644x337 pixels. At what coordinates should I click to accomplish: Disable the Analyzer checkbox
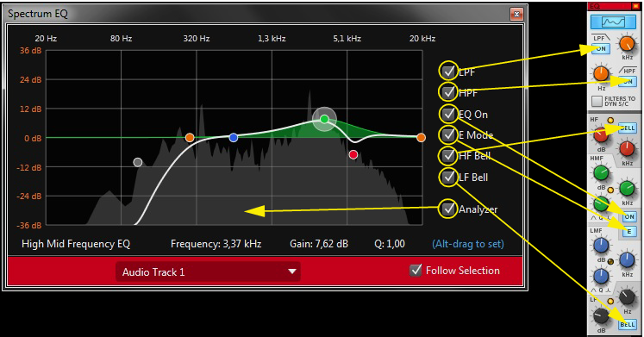[448, 209]
